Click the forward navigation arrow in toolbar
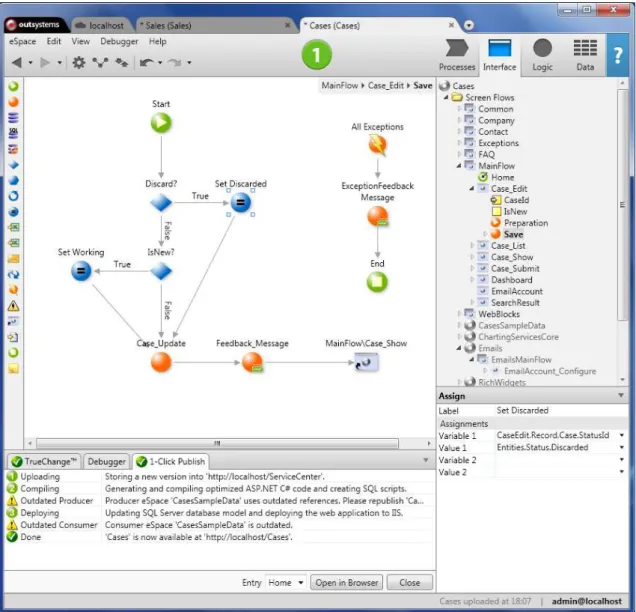The image size is (636, 612). [x=45, y=62]
